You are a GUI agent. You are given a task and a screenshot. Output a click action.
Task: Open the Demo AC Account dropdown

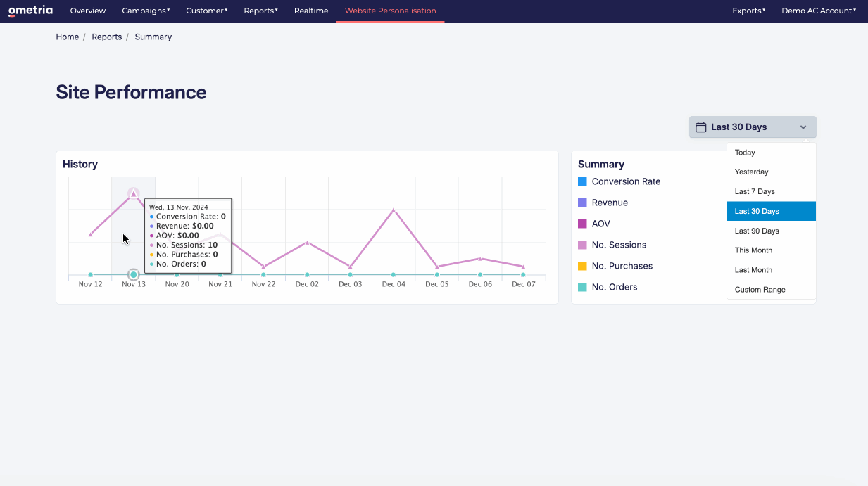click(818, 11)
